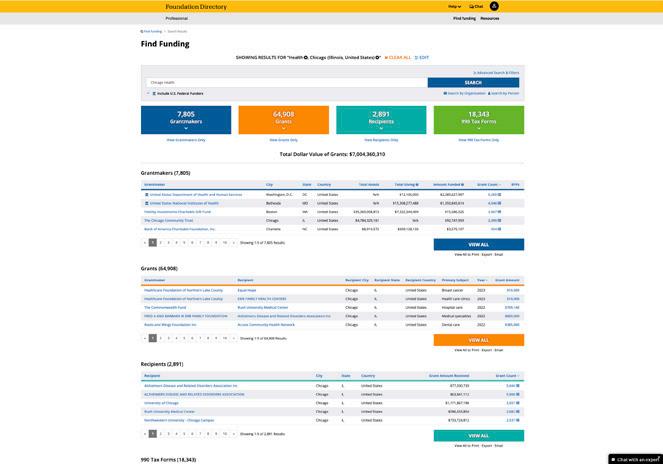The image size is (663, 464).
Task: Click federal funder icon beside National Institutes of Health
Action: pos(147,203)
